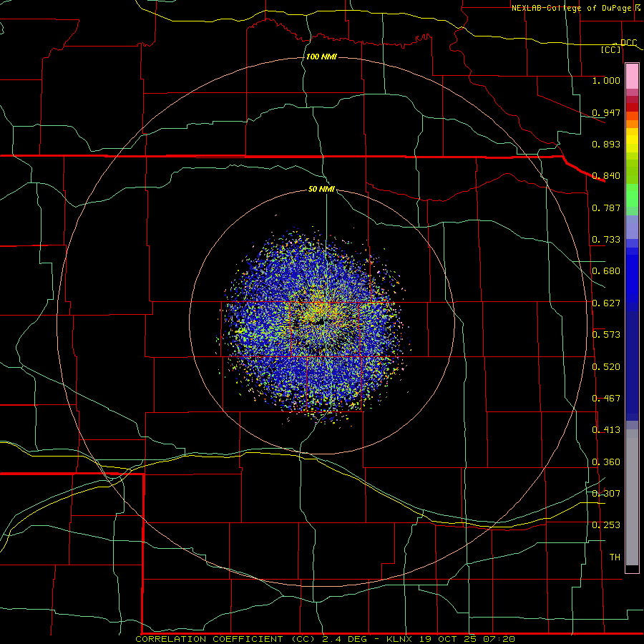This screenshot has height=644, width=644.
Task: Pick the bright green segment of the color bar
Action: [632, 195]
